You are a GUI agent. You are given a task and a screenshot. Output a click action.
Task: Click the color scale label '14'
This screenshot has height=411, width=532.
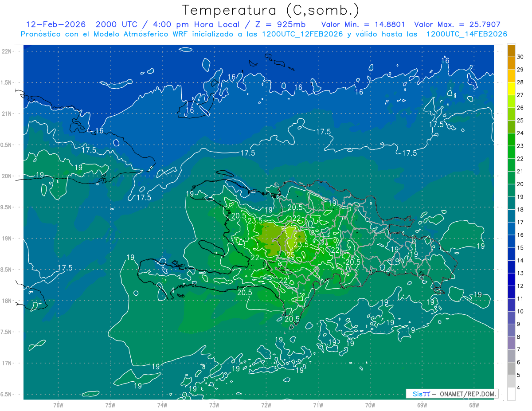(520, 260)
